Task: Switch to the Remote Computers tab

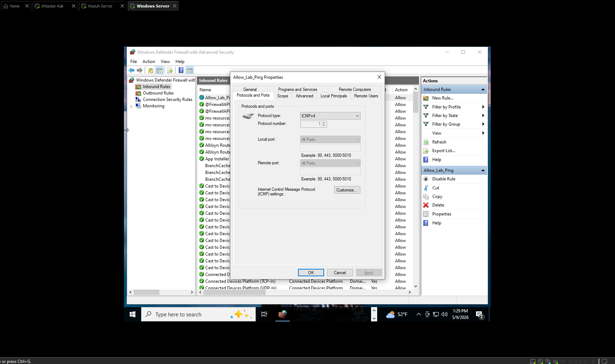Action: click(x=355, y=89)
